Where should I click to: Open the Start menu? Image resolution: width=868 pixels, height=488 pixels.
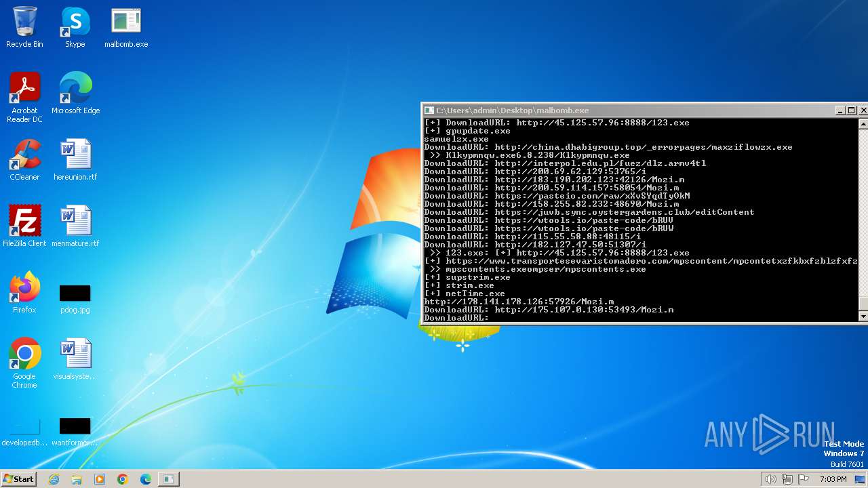[x=18, y=479]
